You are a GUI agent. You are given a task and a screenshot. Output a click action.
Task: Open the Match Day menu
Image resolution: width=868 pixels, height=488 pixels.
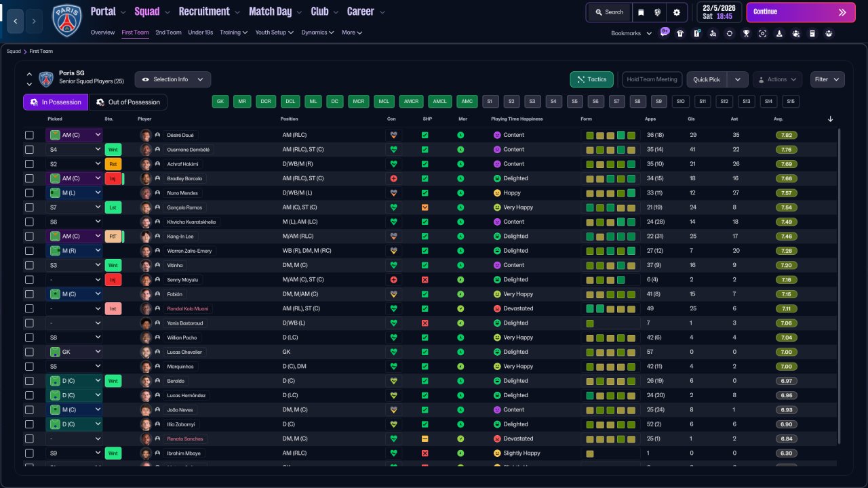pos(275,12)
